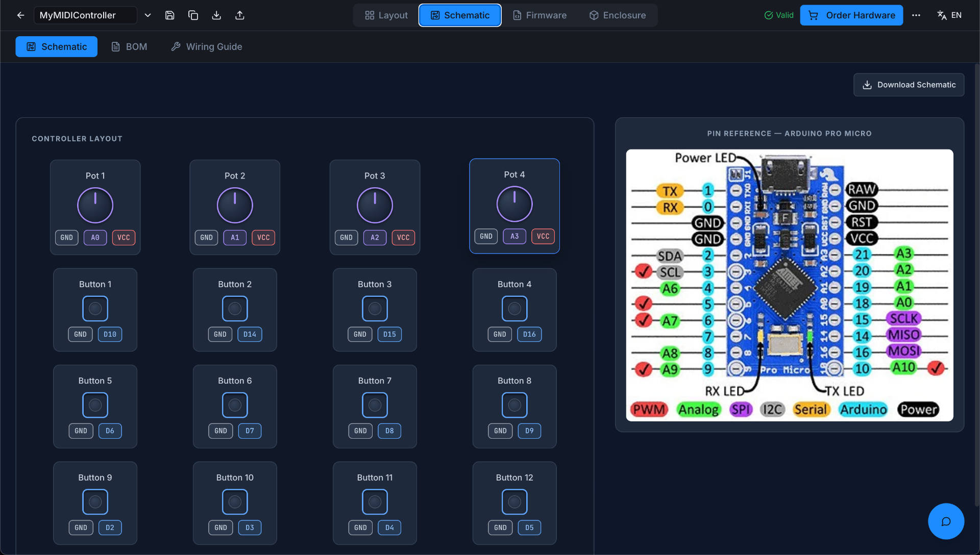Click the back arrow icon
Image resolution: width=980 pixels, height=555 pixels.
pos(20,15)
